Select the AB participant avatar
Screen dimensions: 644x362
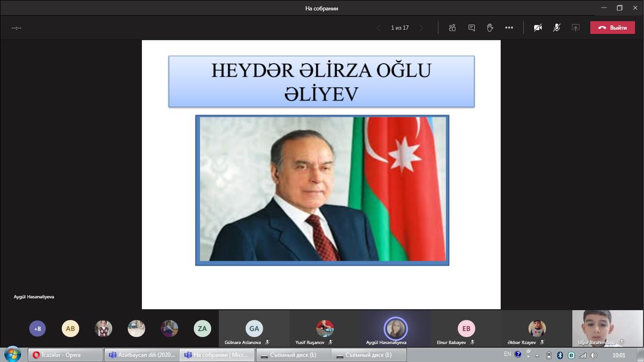pos(70,329)
